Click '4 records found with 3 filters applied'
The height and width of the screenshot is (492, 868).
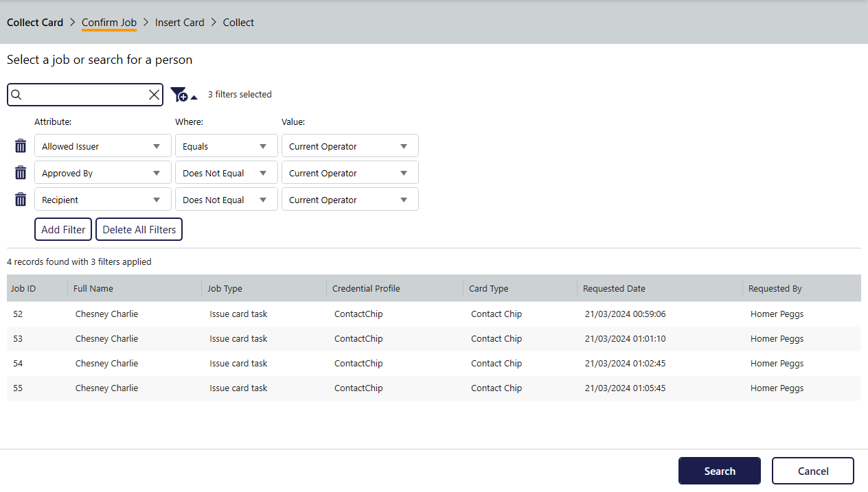pos(79,261)
